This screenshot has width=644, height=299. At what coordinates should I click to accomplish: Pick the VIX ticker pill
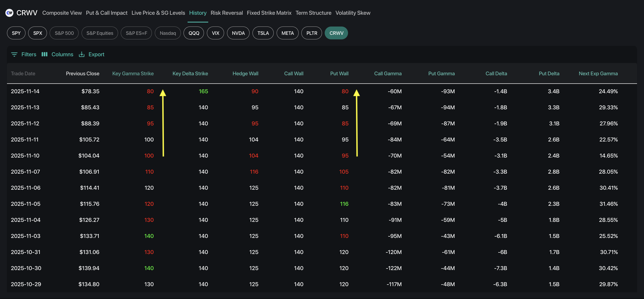click(215, 33)
